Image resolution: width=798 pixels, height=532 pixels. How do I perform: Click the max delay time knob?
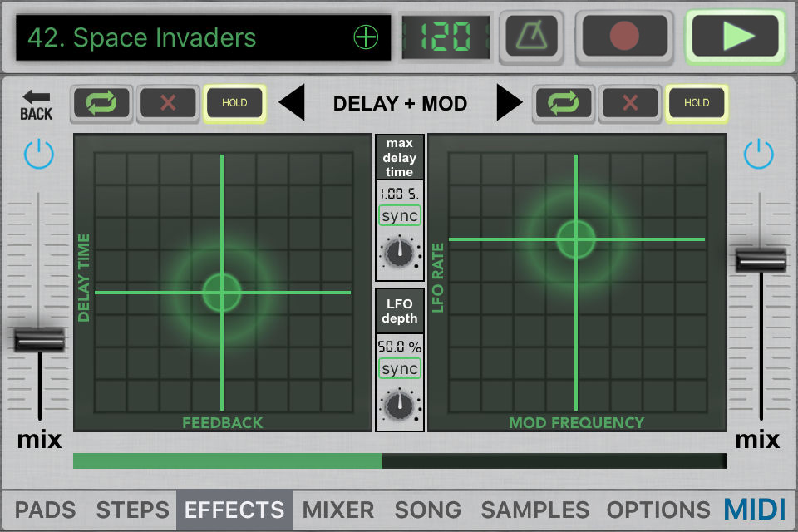coord(400,253)
